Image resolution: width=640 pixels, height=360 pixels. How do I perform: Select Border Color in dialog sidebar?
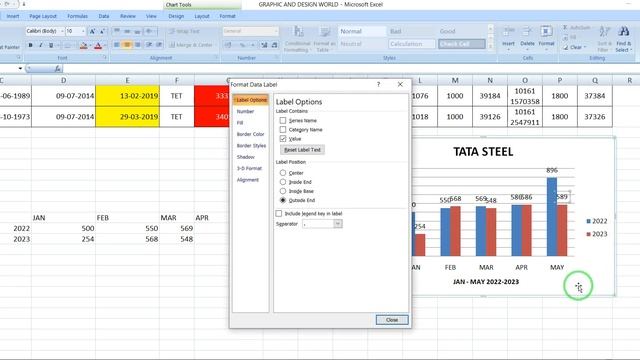pos(251,134)
